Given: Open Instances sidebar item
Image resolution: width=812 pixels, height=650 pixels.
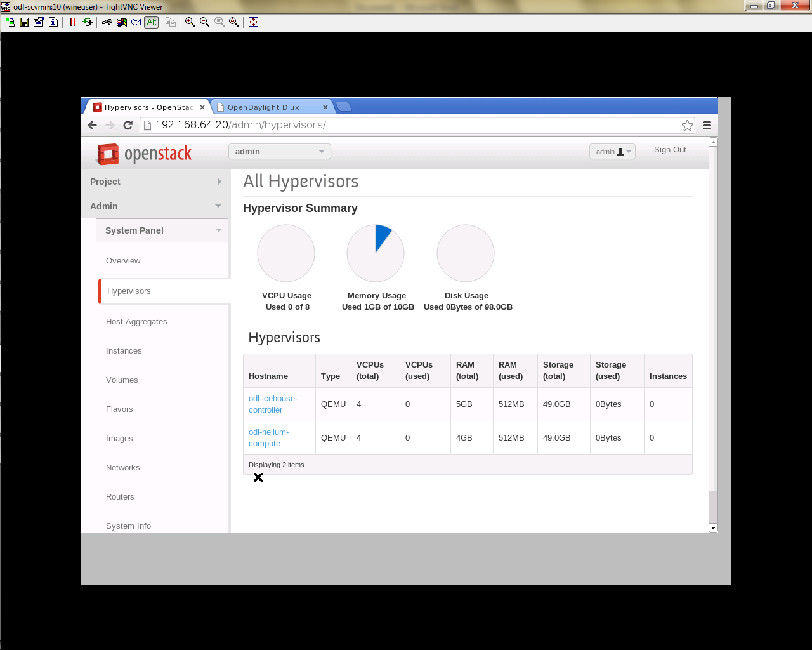Looking at the screenshot, I should coord(124,351).
